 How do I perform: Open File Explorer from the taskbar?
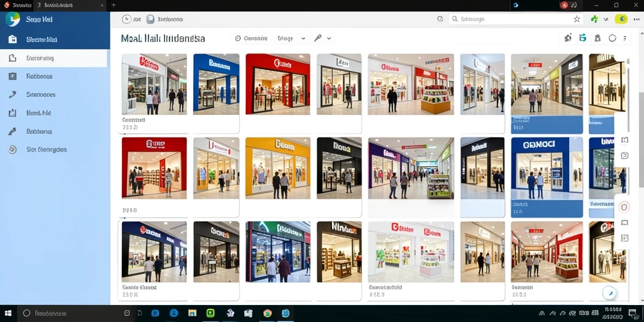point(192,313)
